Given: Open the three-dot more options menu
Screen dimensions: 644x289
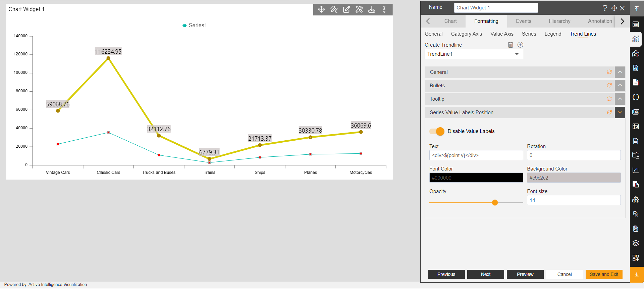Looking at the screenshot, I should pos(384,9).
